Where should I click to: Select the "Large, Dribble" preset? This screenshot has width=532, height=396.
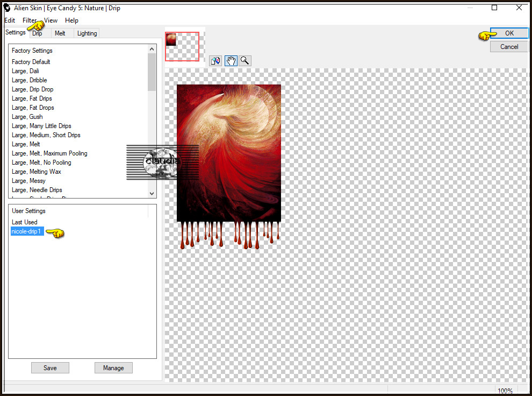30,80
